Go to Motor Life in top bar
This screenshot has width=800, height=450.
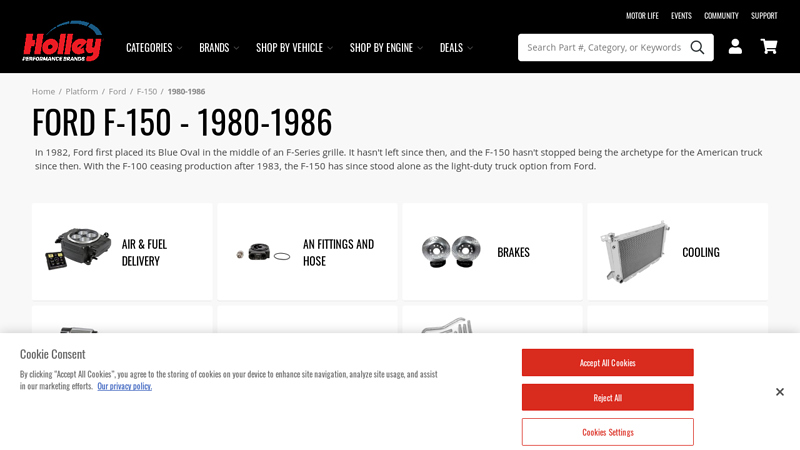642,16
